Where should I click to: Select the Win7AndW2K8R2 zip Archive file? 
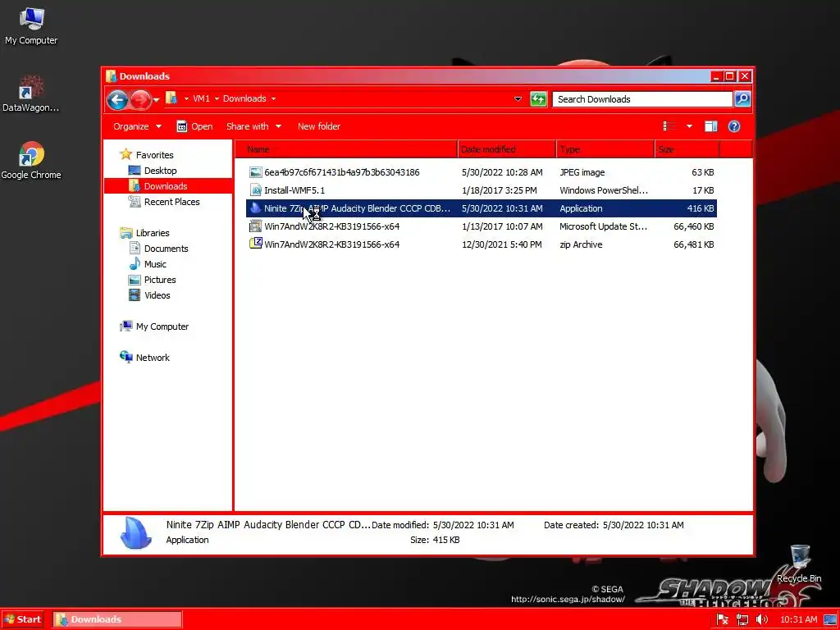(481, 244)
